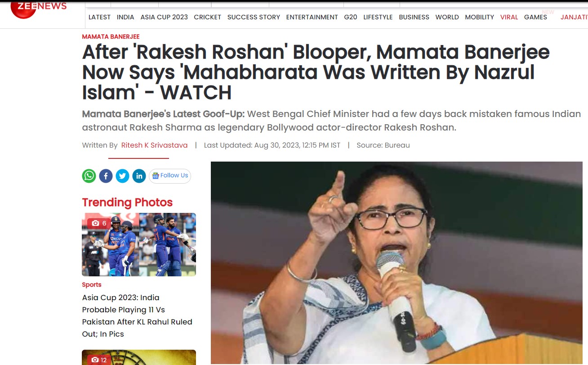Open the Sports category label

click(x=92, y=284)
